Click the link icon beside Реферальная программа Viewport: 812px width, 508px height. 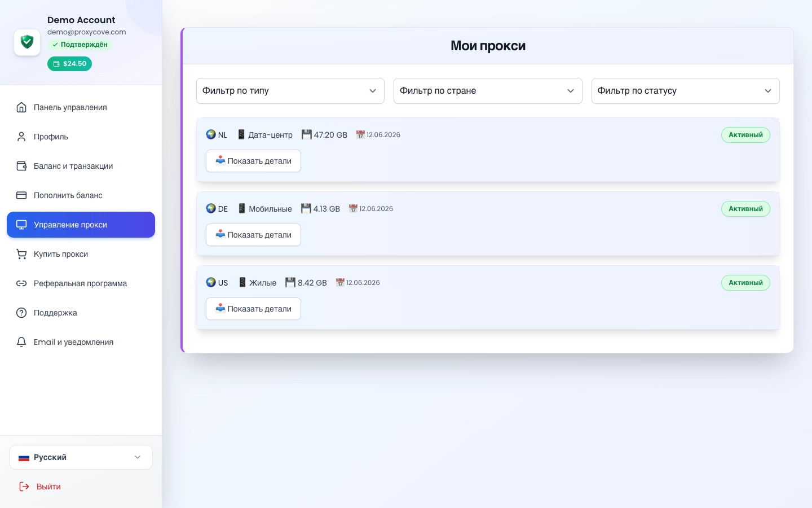(21, 283)
